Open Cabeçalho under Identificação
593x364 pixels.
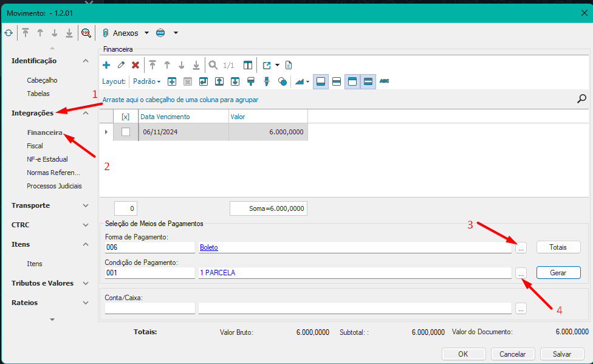point(42,80)
